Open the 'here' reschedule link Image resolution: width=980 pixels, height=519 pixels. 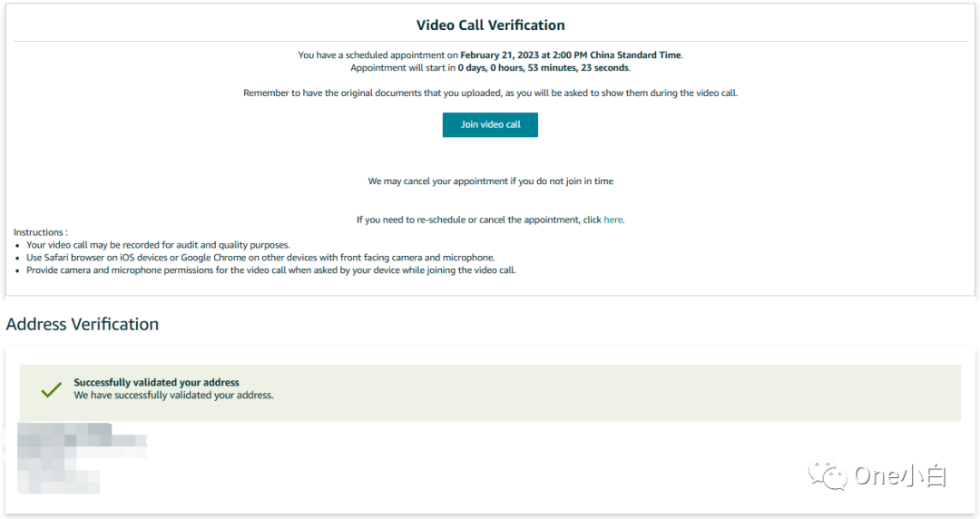pos(612,220)
